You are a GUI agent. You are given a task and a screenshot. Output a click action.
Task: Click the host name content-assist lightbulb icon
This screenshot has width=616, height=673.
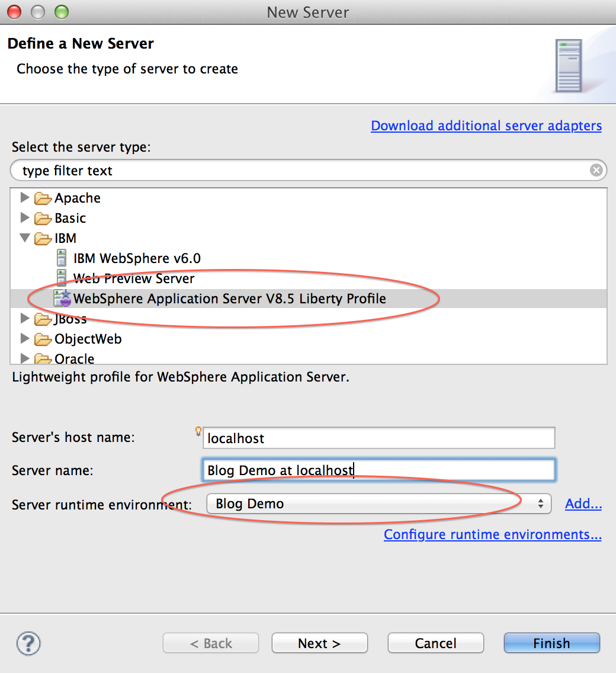pos(198,431)
